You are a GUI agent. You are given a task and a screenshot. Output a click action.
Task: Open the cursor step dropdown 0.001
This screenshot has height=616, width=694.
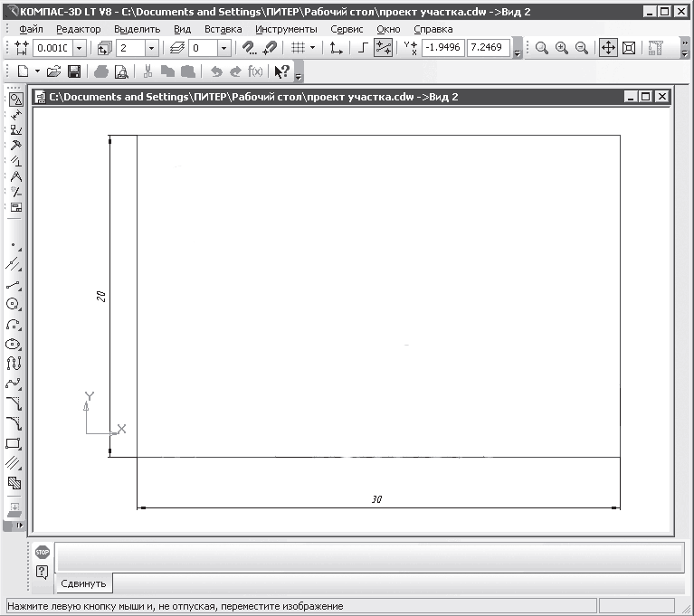pos(80,48)
